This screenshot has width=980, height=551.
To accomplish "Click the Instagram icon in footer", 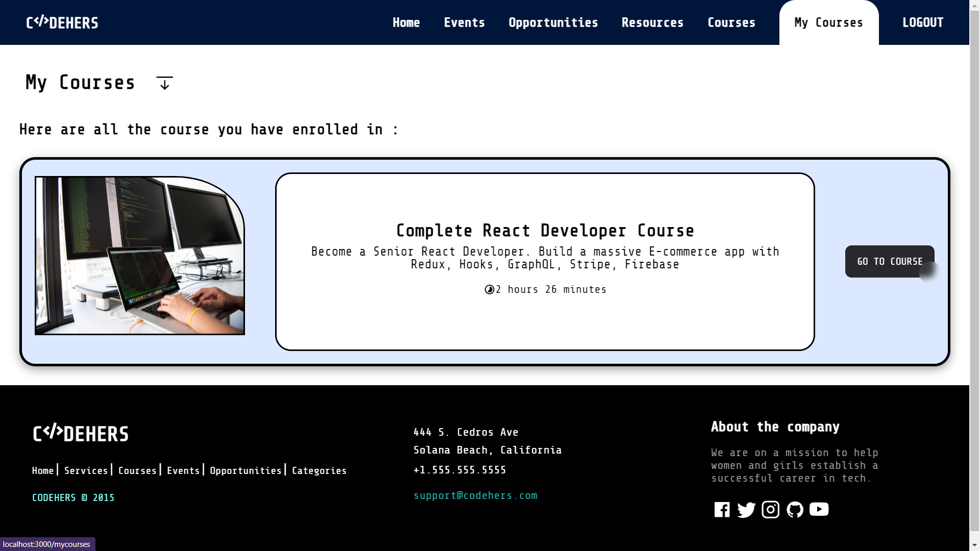I will pos(770,510).
